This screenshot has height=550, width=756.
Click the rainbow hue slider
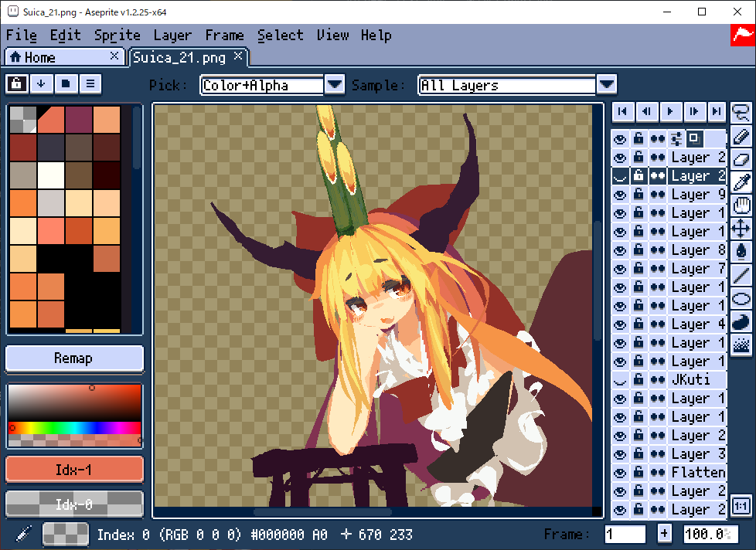point(75,428)
